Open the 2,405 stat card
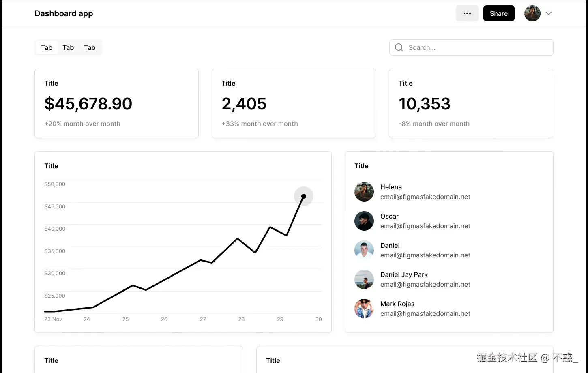The width and height of the screenshot is (588, 373). [294, 103]
